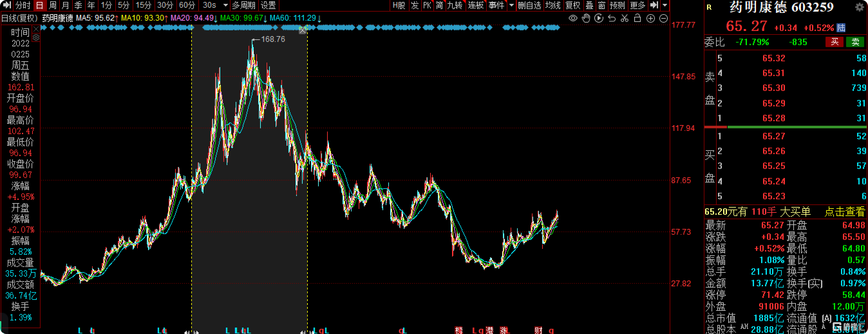Switch to the 60分 chart
868x334 pixels.
[187, 5]
